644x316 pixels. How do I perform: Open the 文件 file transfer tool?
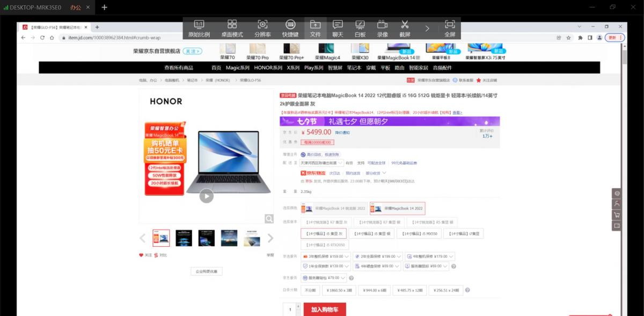tap(315, 28)
